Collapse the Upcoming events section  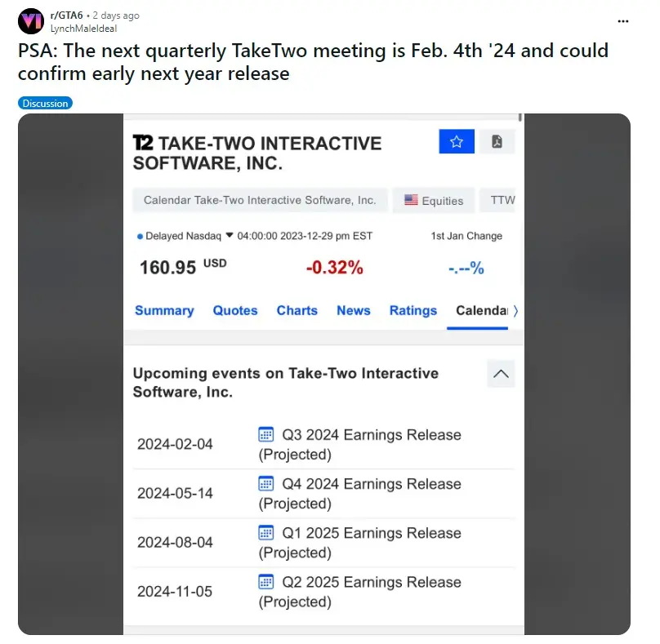pos(501,373)
